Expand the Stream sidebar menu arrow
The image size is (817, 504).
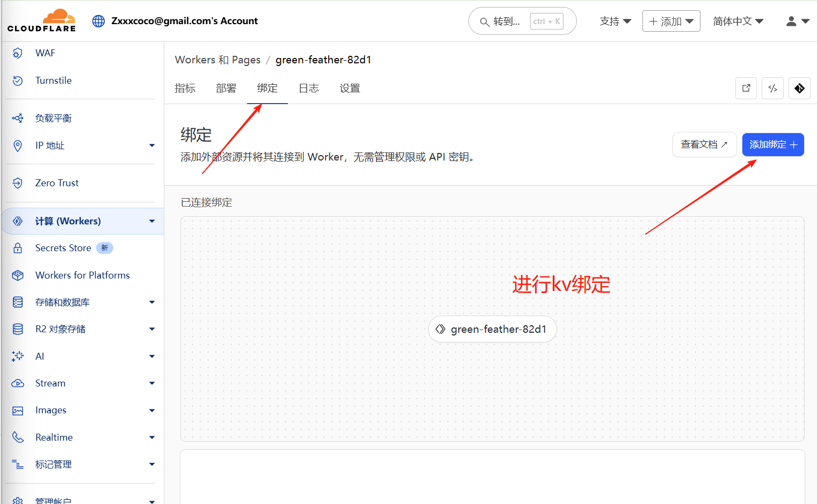(152, 383)
